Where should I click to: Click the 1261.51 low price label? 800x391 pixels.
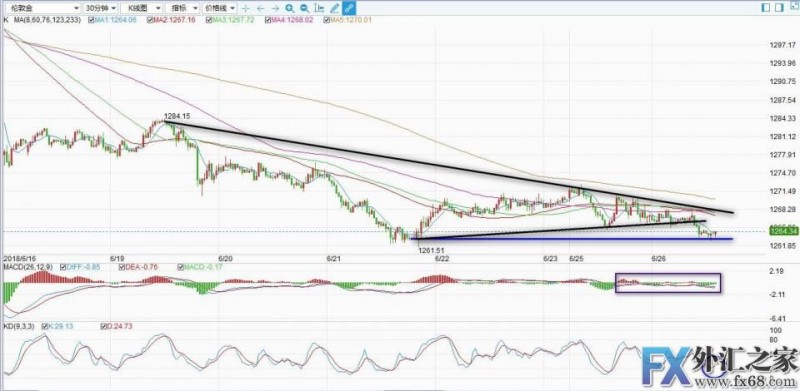point(431,250)
